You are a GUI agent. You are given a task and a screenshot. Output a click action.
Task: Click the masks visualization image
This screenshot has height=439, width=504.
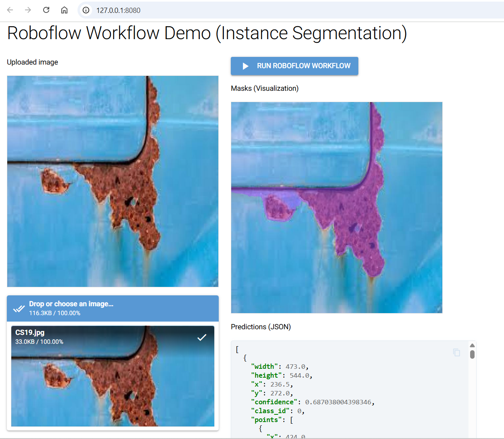click(337, 207)
